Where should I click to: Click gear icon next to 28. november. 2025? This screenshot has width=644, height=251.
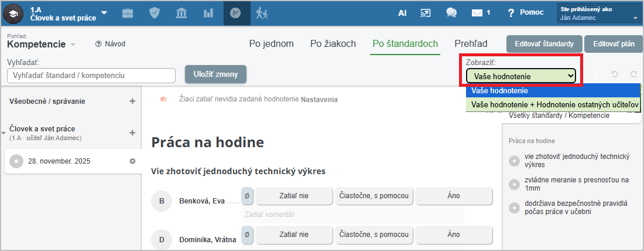[x=132, y=161]
